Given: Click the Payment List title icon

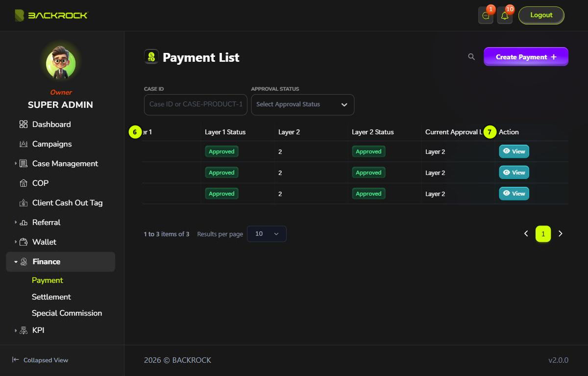Looking at the screenshot, I should [151, 57].
